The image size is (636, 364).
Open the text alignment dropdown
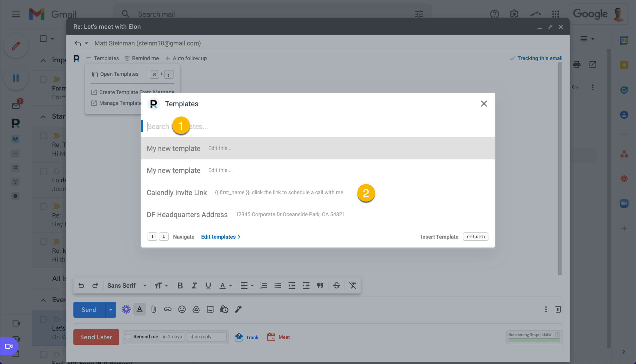[x=247, y=285]
